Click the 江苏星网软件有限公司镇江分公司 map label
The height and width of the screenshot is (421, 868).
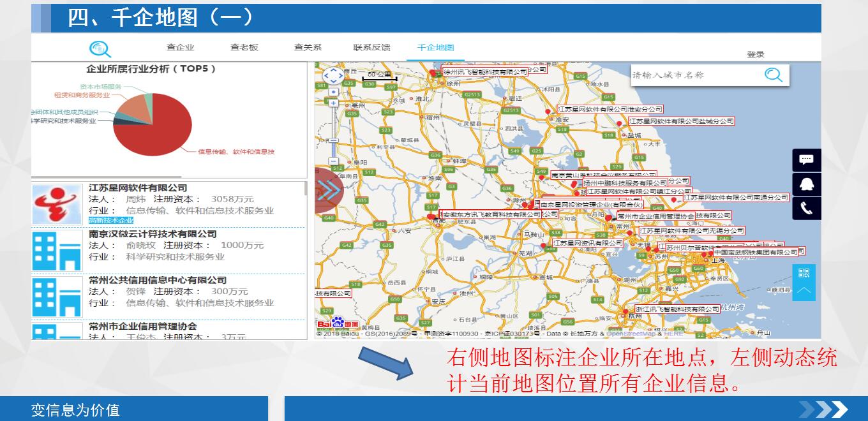pos(639,191)
